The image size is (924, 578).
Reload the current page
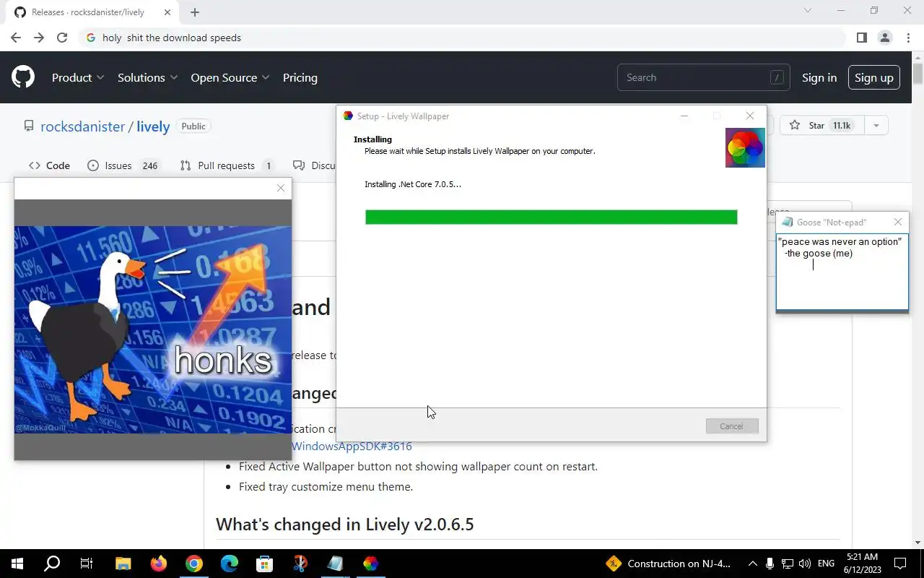coord(62,38)
